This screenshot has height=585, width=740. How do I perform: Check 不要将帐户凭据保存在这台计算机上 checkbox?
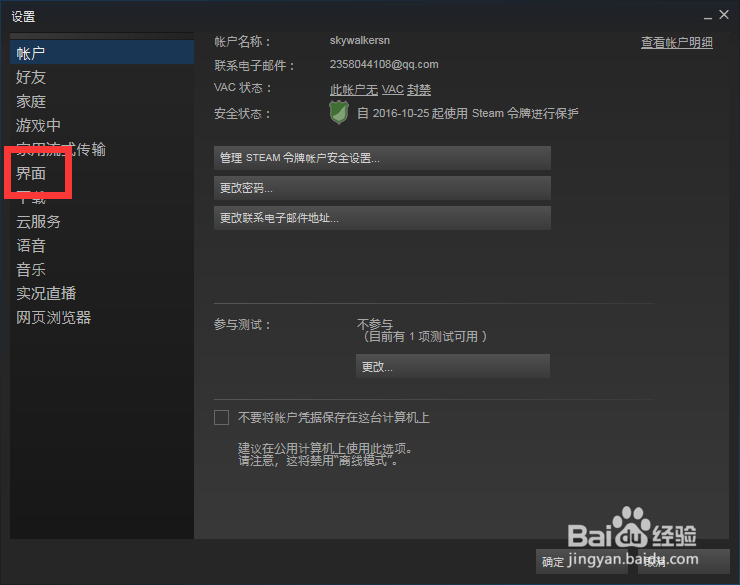pyautogui.click(x=221, y=418)
